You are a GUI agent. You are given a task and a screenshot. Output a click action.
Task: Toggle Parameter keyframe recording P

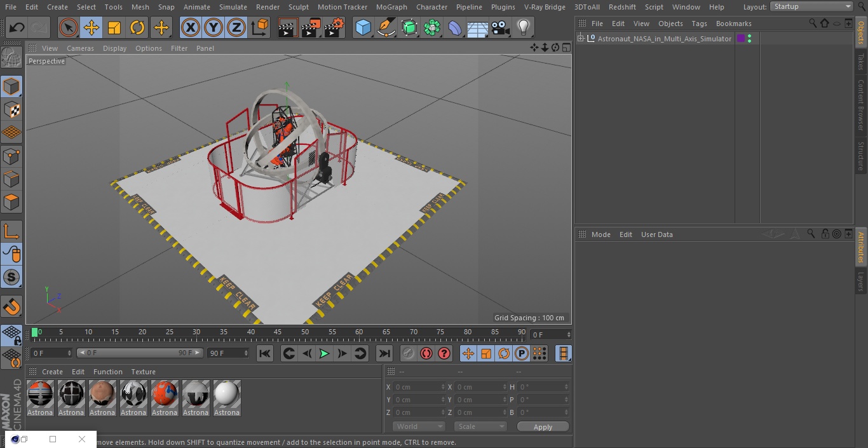(x=521, y=353)
